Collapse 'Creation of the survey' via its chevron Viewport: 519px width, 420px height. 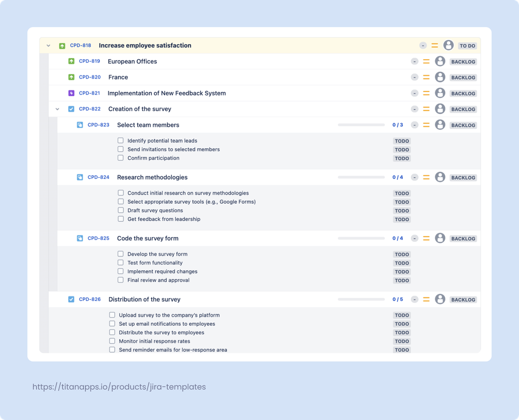pyautogui.click(x=57, y=109)
